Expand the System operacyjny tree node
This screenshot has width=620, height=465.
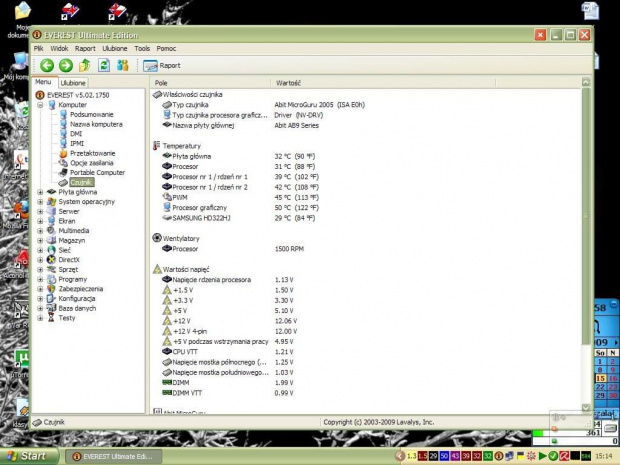(40, 202)
